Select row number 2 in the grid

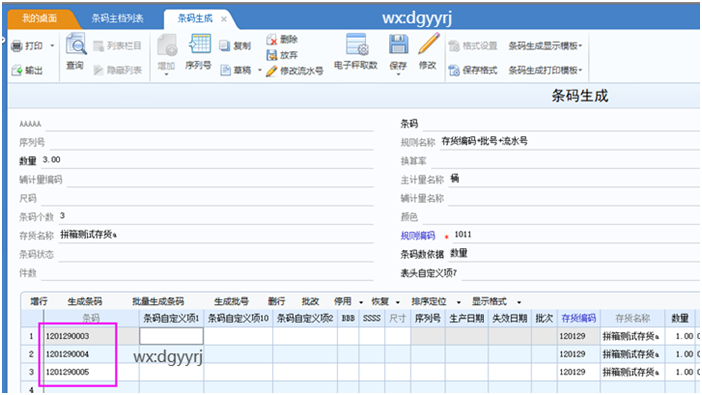(x=31, y=354)
